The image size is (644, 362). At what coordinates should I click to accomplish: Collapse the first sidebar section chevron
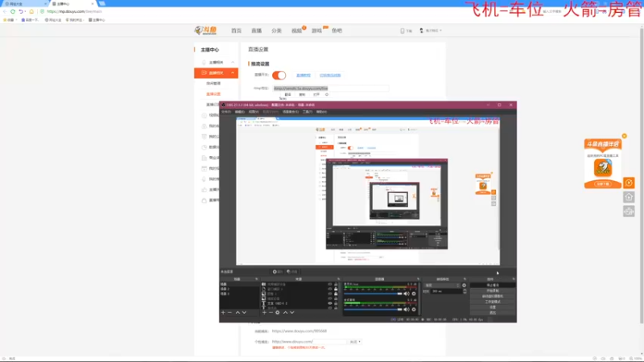coord(233,62)
